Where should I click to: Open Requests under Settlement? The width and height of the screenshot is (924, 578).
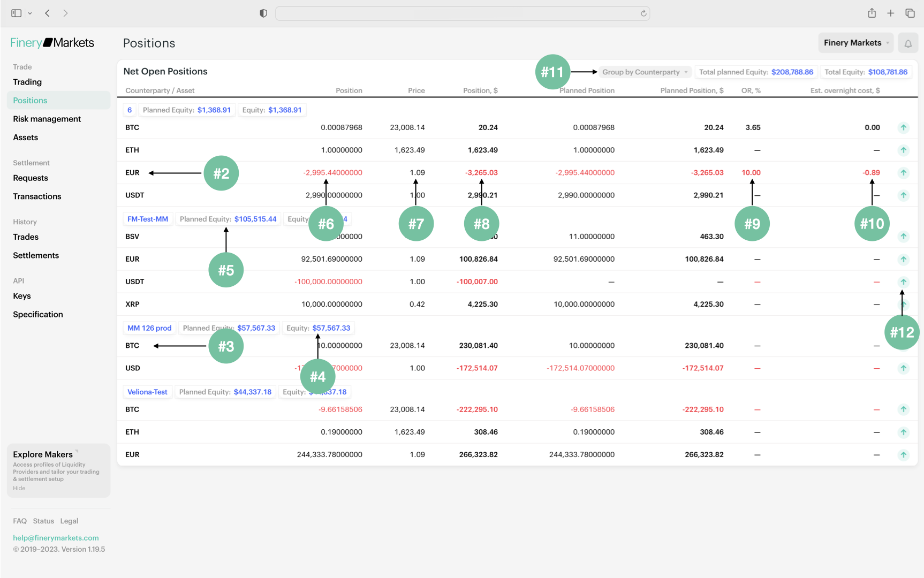31,178
